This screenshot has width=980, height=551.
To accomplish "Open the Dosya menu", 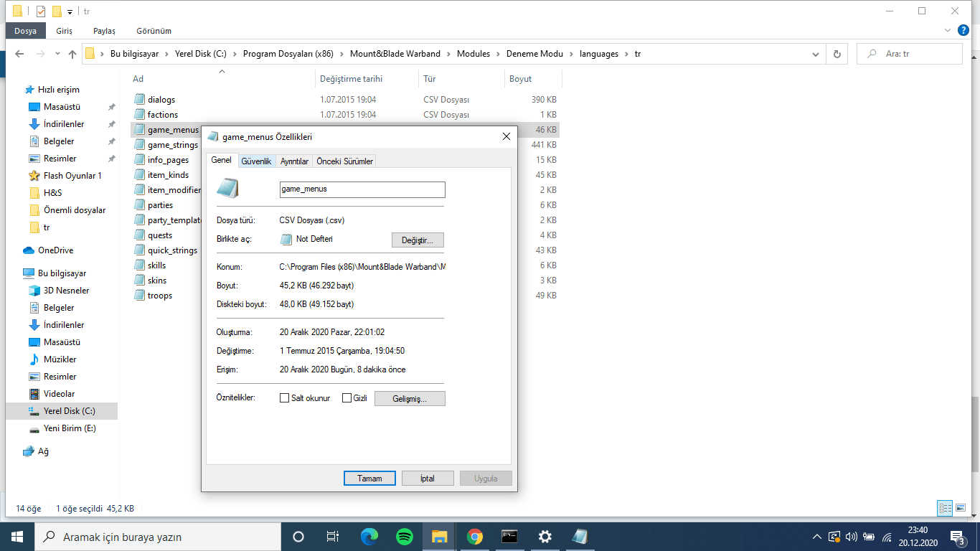I will [26, 31].
